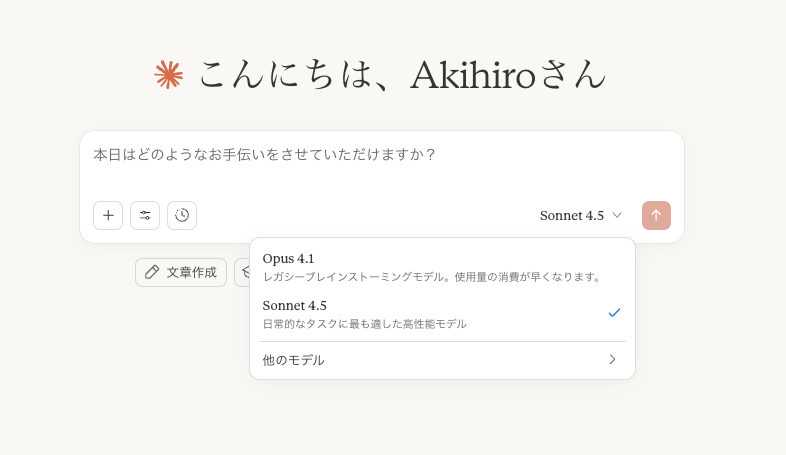This screenshot has height=455, width=786.
Task: Click the pencil icon beside 文章作成
Action: point(152,272)
